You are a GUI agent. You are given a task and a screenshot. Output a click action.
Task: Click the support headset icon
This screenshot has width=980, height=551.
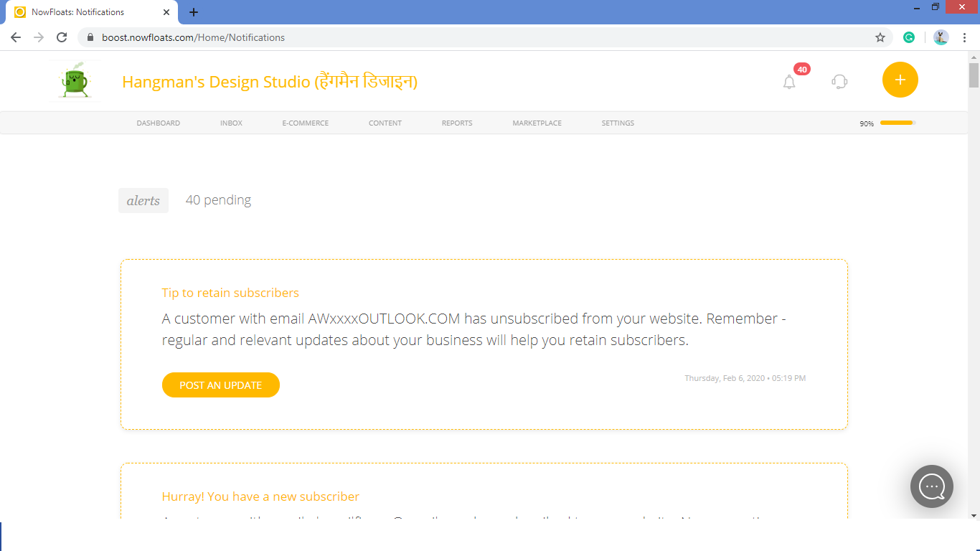[x=839, y=82]
